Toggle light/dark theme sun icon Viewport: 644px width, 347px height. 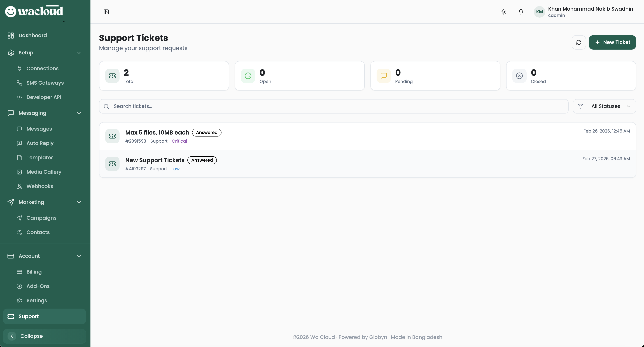(503, 12)
